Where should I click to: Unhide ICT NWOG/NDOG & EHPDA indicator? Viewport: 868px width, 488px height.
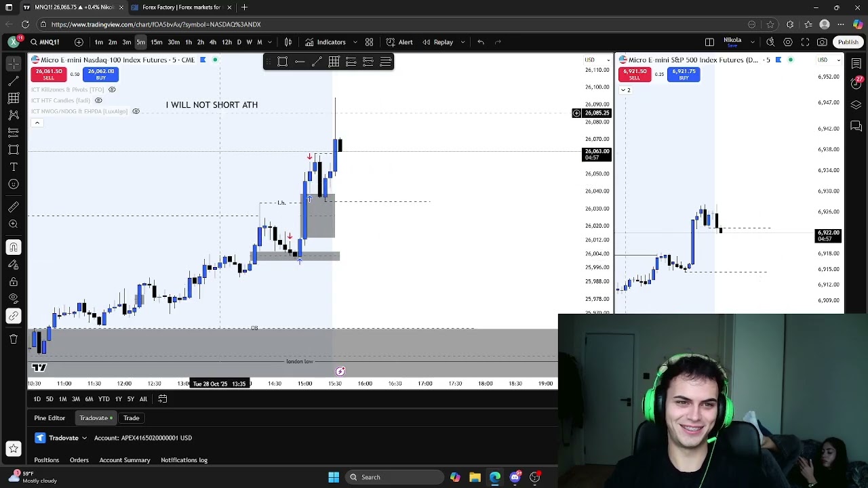pyautogui.click(x=136, y=111)
